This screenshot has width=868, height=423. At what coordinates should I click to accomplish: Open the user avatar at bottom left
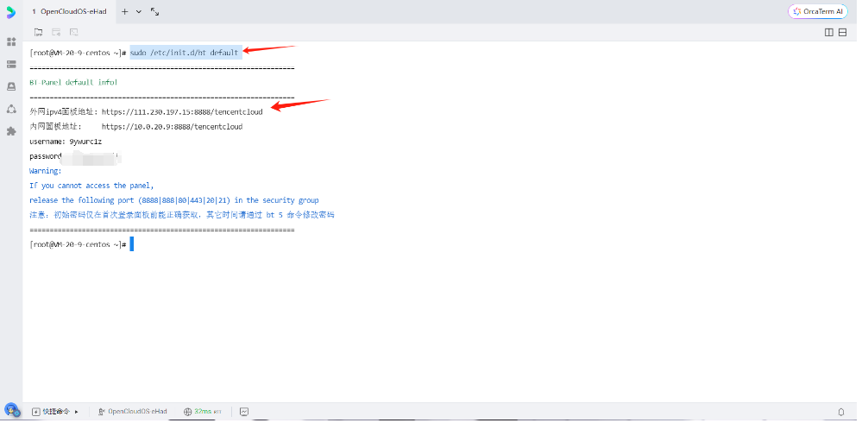pyautogui.click(x=11, y=410)
